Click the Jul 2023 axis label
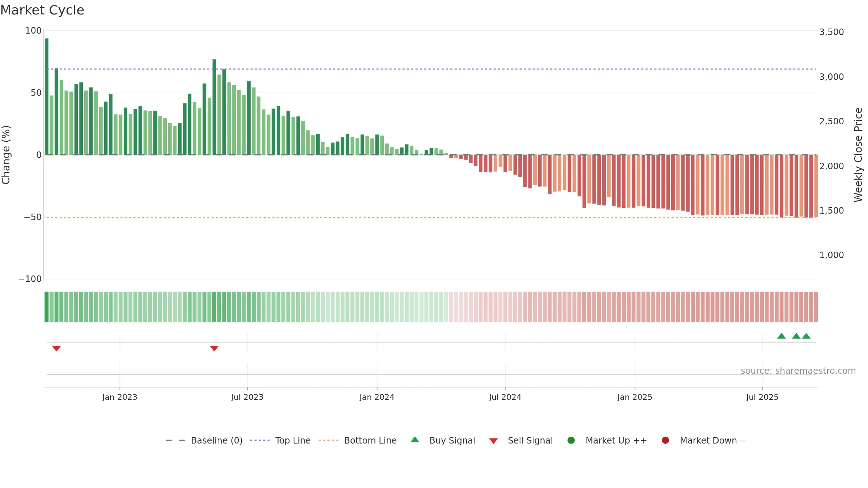 point(247,397)
